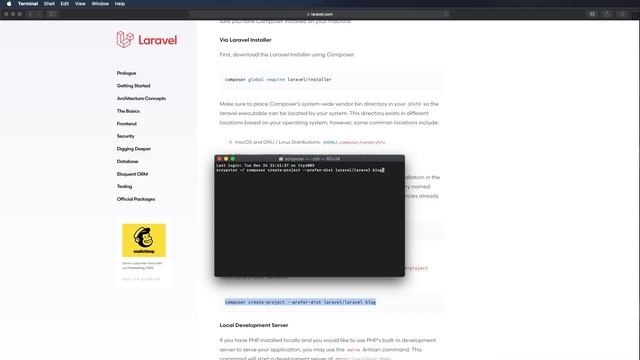
Task: Click the Mailchimp ad image
Action: pyautogui.click(x=144, y=240)
